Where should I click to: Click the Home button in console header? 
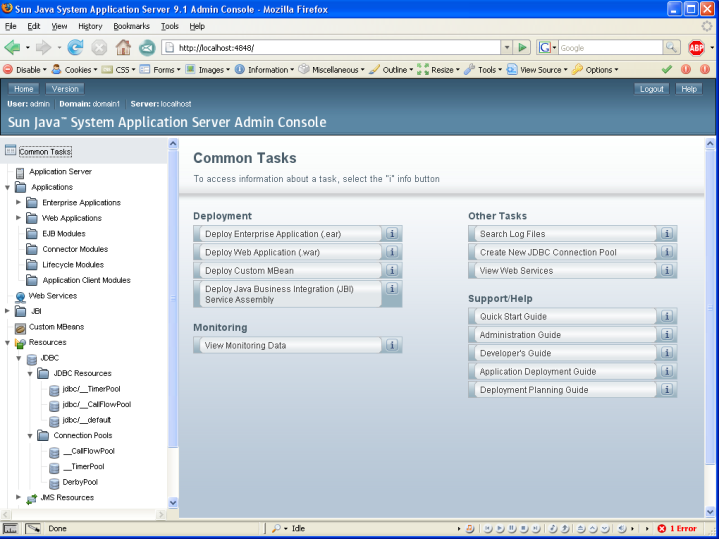point(23,89)
